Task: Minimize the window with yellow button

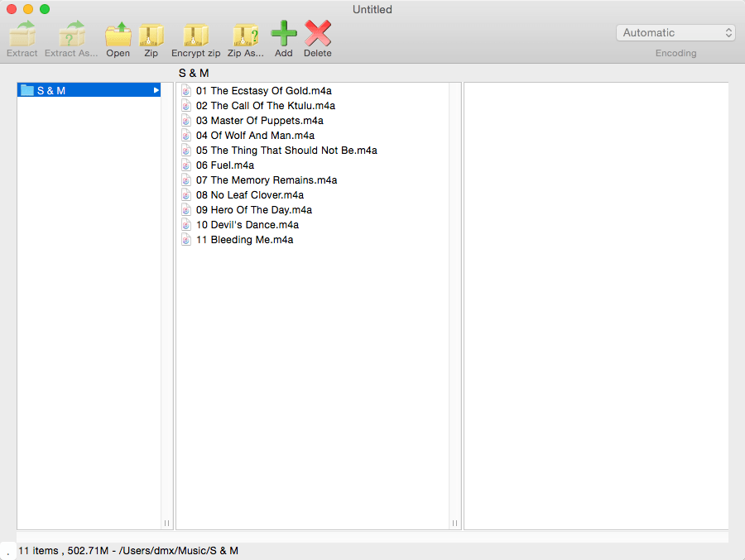Action: point(28,9)
